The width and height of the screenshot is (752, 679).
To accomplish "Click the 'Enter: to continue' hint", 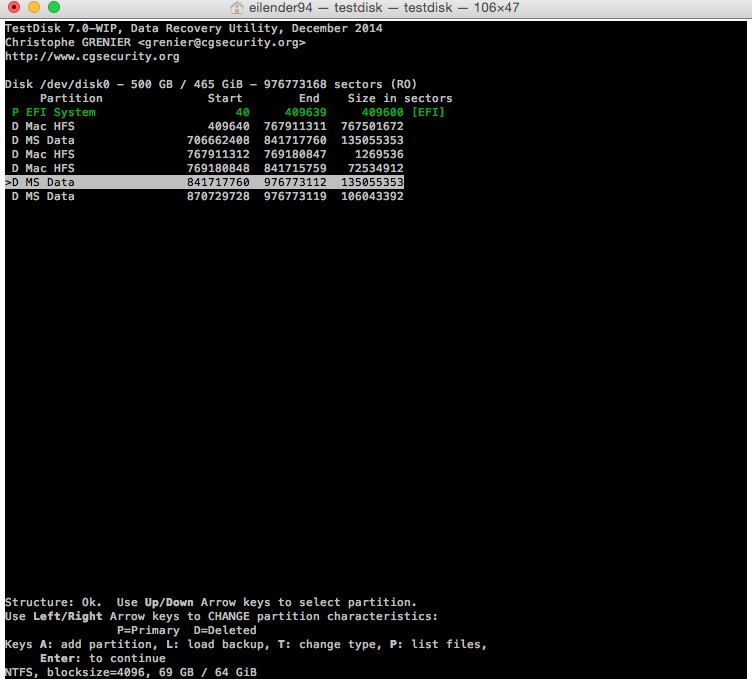I will tap(103, 658).
